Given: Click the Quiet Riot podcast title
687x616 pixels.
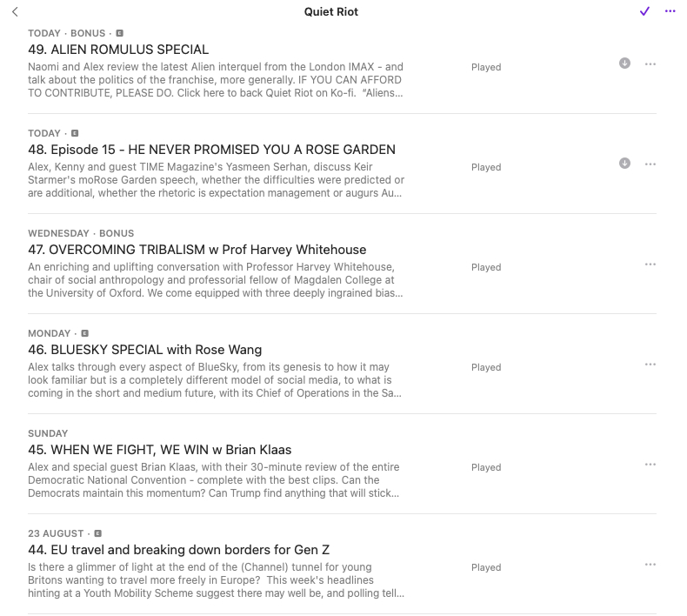Looking at the screenshot, I should point(330,12).
